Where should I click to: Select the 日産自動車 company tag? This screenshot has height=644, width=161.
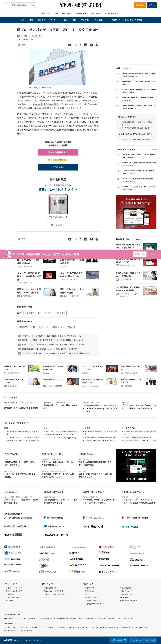[29, 313]
